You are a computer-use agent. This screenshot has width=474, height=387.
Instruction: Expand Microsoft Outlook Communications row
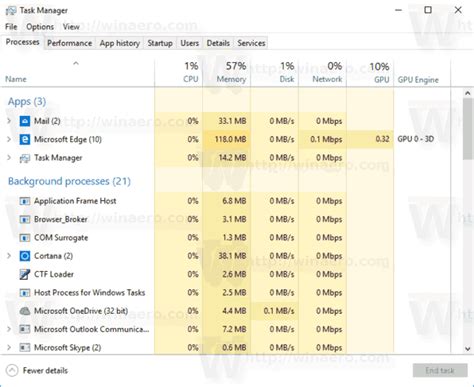(x=9, y=329)
